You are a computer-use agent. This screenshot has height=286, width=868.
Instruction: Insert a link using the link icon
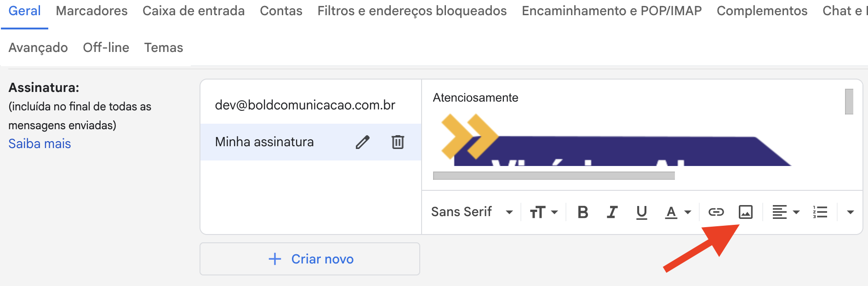pos(716,212)
